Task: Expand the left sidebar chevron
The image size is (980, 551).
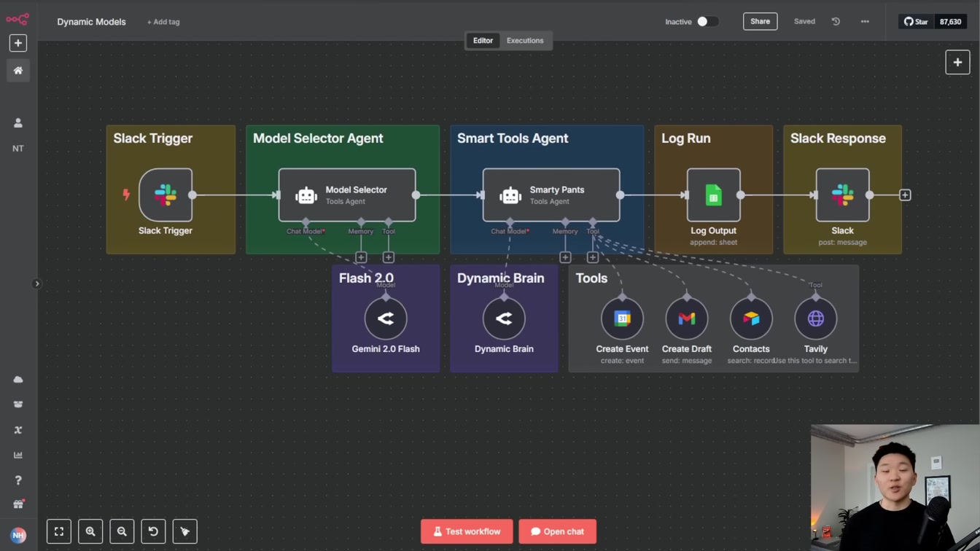Action: [37, 284]
